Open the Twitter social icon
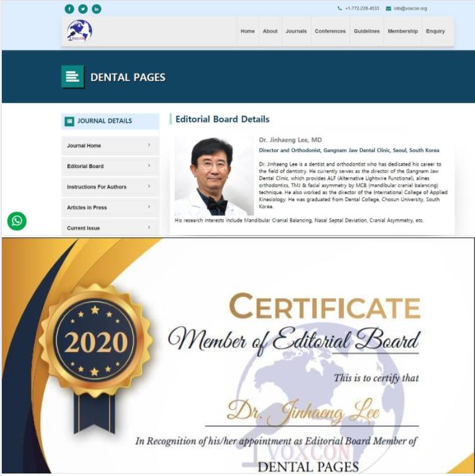The image size is (475, 476). [82, 9]
